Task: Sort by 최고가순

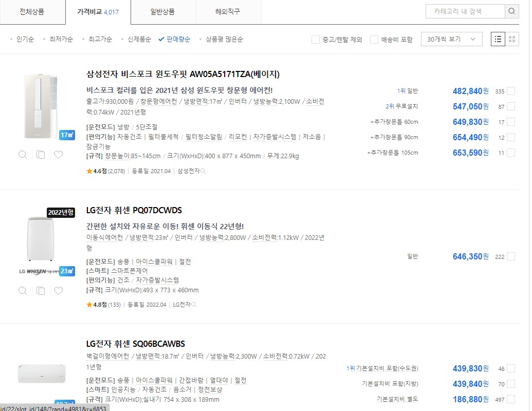Action: (100, 40)
